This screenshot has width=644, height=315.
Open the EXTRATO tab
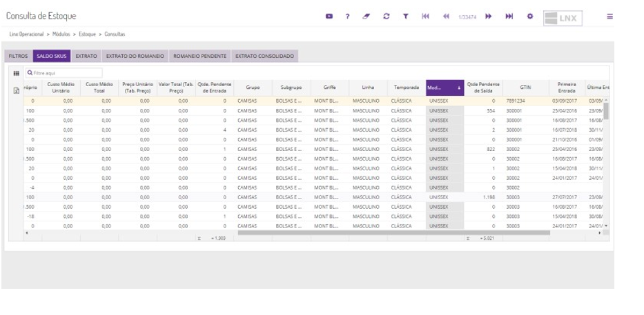pyautogui.click(x=86, y=57)
